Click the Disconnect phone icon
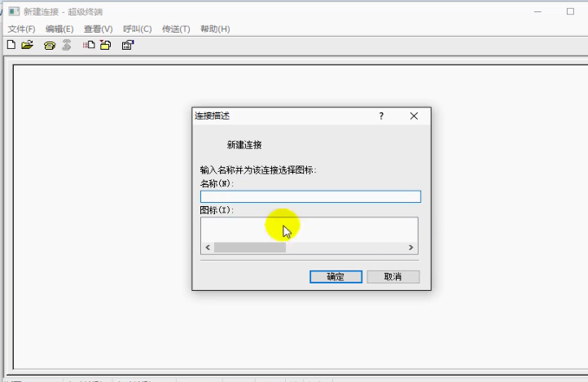 coord(67,45)
